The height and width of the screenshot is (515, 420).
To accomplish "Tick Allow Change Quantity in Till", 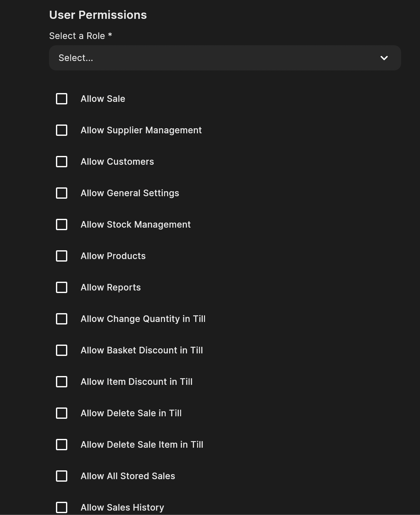I will [x=62, y=319].
